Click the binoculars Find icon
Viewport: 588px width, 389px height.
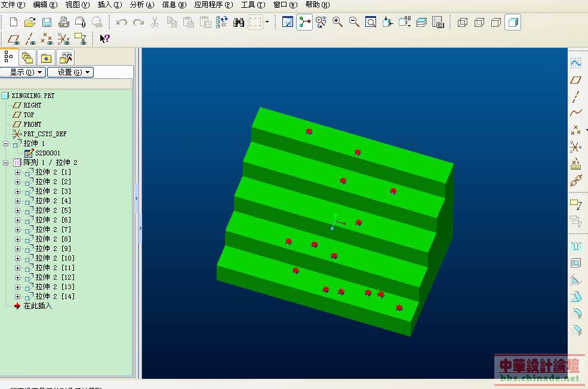[239, 23]
